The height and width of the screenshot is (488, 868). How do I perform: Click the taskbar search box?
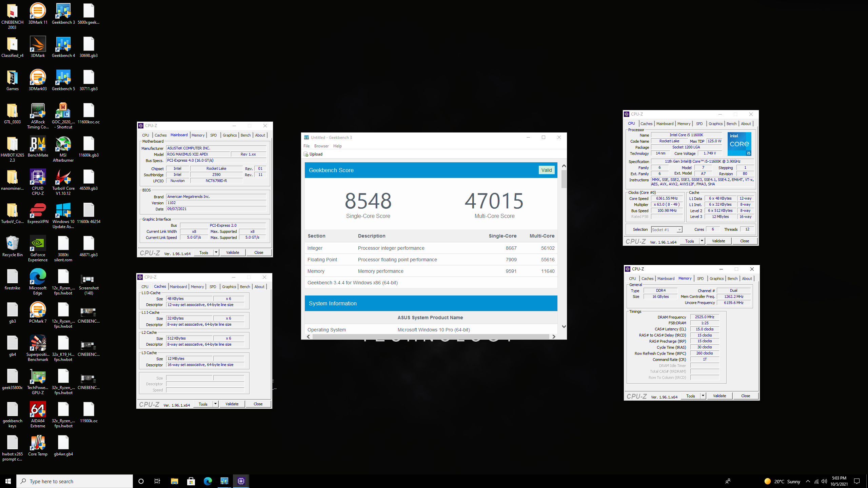pos(75,481)
